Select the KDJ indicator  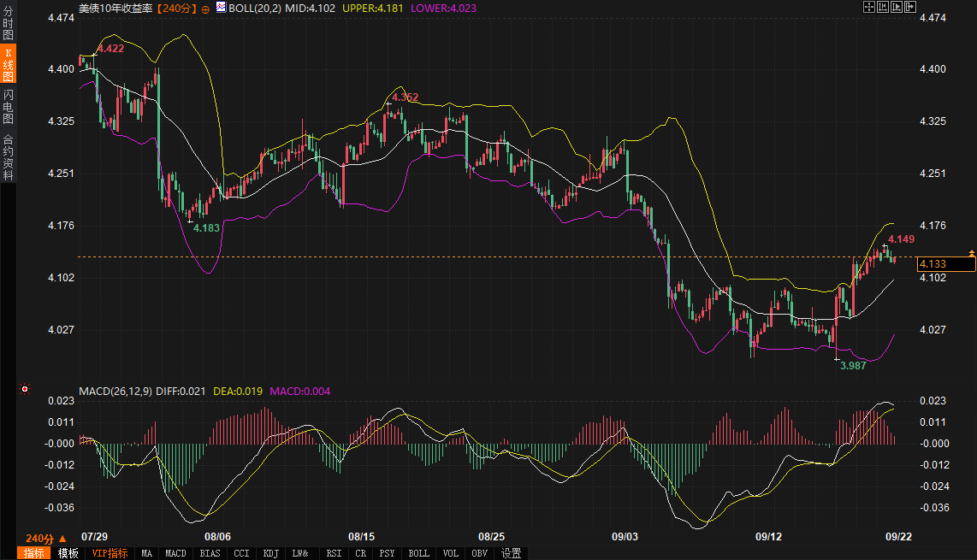tap(271, 553)
